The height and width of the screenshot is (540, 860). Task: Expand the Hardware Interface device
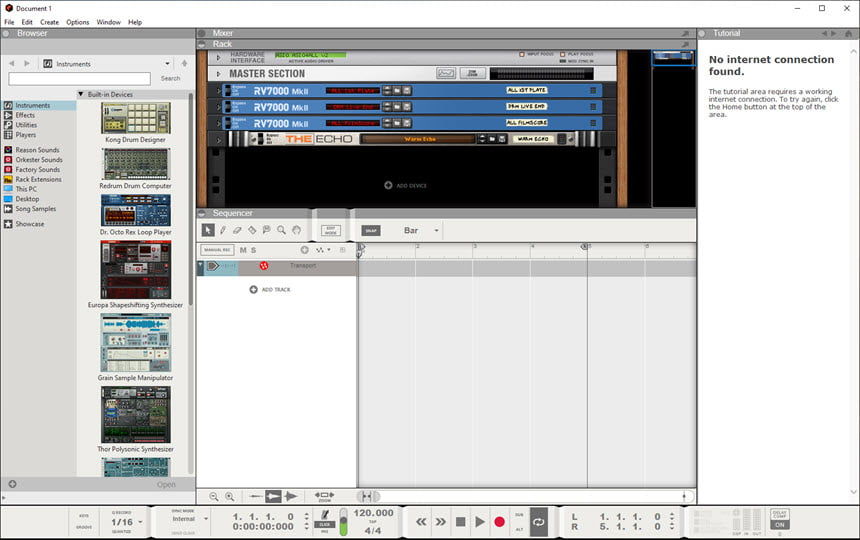pos(218,57)
